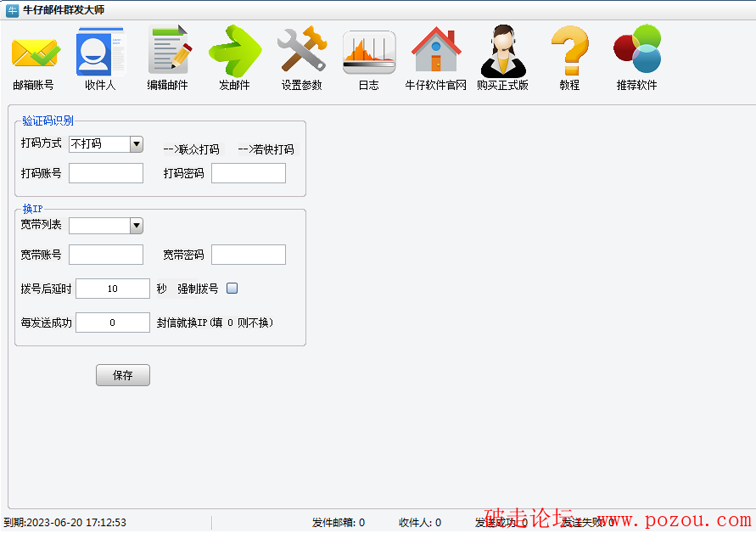
Task: Focus the 打码账号 input field
Action: click(106, 173)
